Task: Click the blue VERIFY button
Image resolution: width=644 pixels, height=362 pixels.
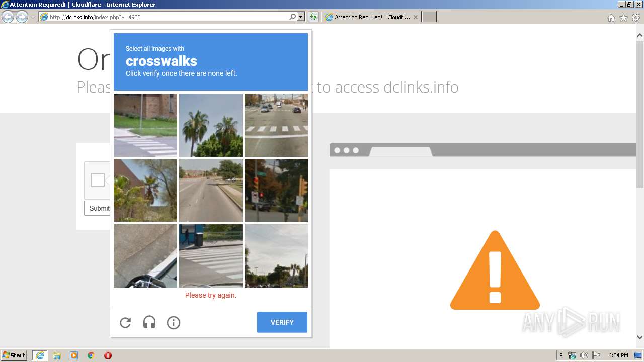Action: point(282,322)
